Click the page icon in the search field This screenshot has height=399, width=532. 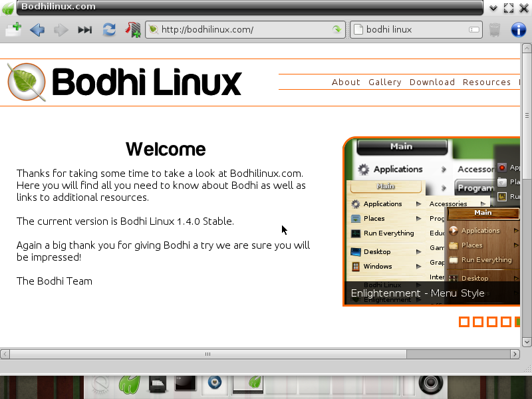pyautogui.click(x=358, y=29)
